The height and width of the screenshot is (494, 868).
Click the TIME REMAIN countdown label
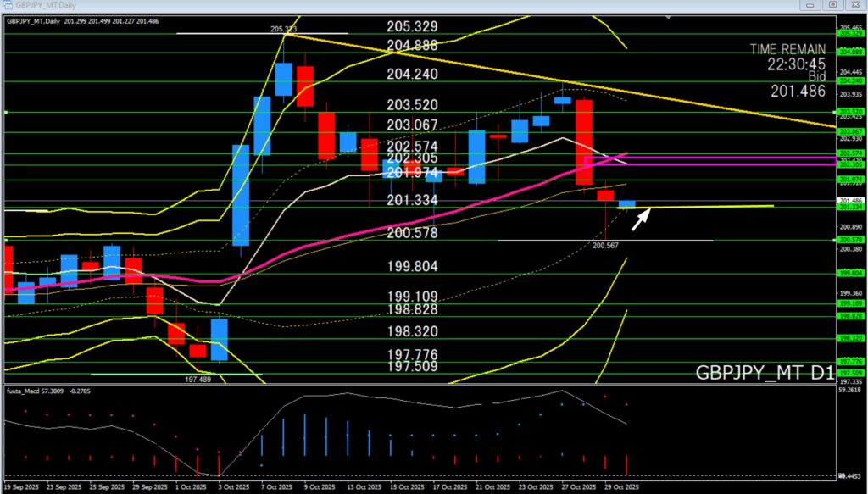coord(787,56)
